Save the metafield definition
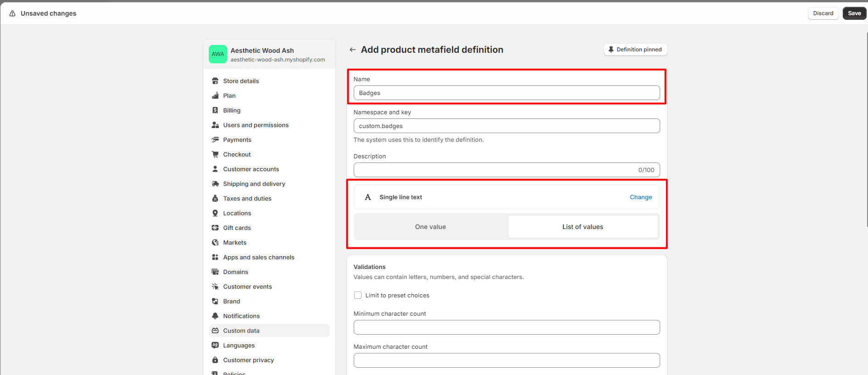Screen dimensions: 868x375 tap(854, 13)
